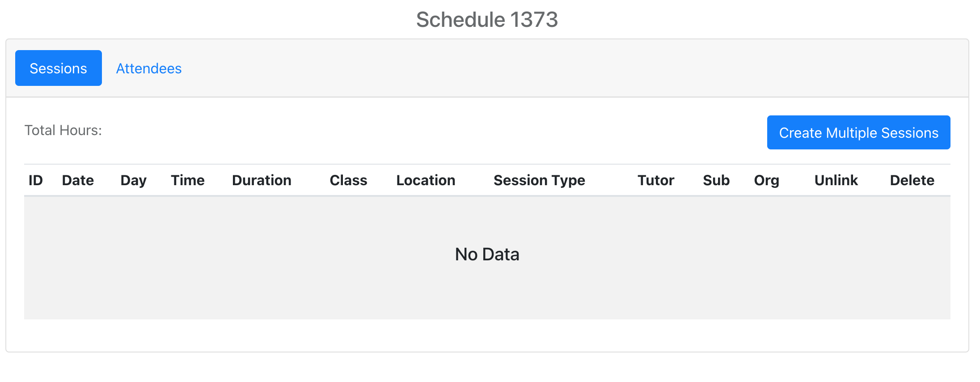Sort by the Time column

pos(187,180)
